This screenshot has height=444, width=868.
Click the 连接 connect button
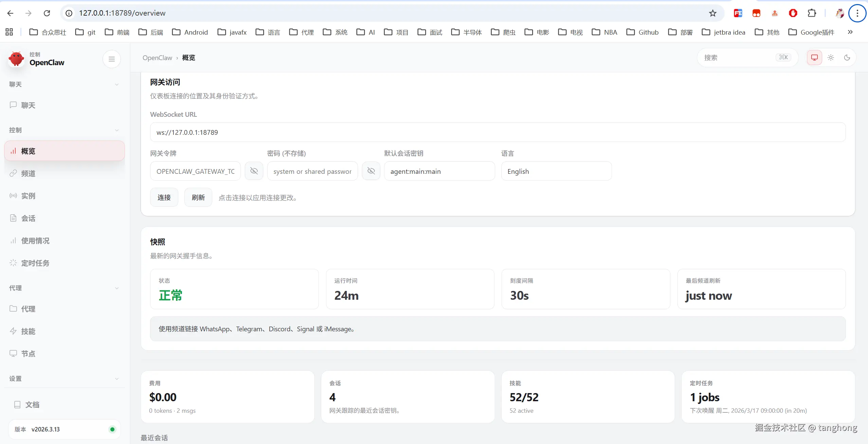click(x=164, y=198)
